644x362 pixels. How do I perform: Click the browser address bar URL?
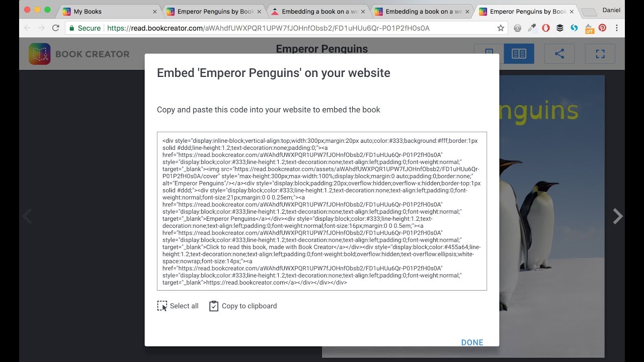pos(268,28)
